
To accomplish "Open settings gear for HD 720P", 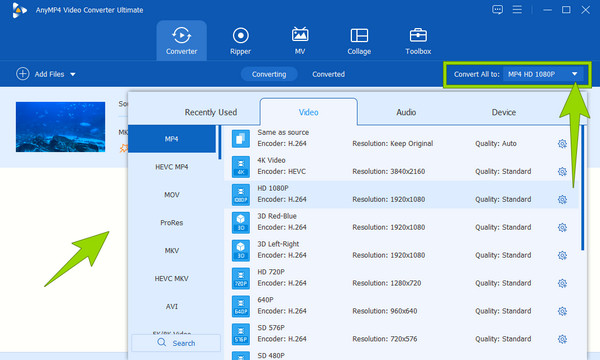I will pos(562,283).
